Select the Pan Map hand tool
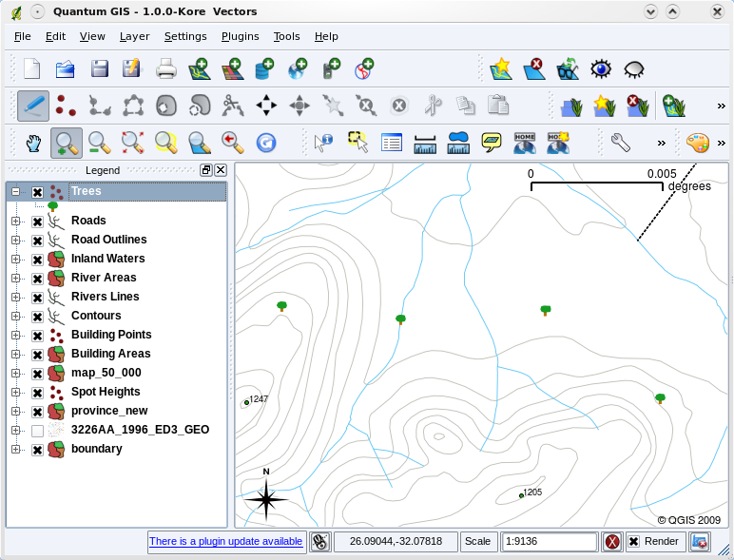734x560 pixels. click(x=33, y=143)
